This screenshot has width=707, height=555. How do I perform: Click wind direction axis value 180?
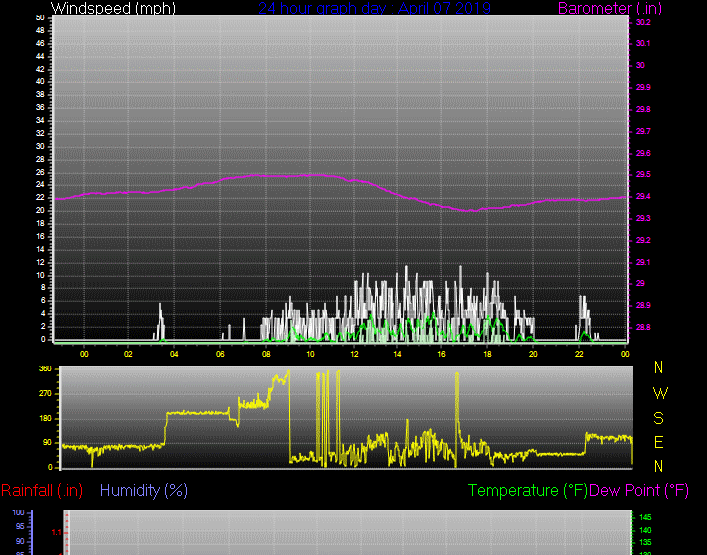click(x=45, y=419)
